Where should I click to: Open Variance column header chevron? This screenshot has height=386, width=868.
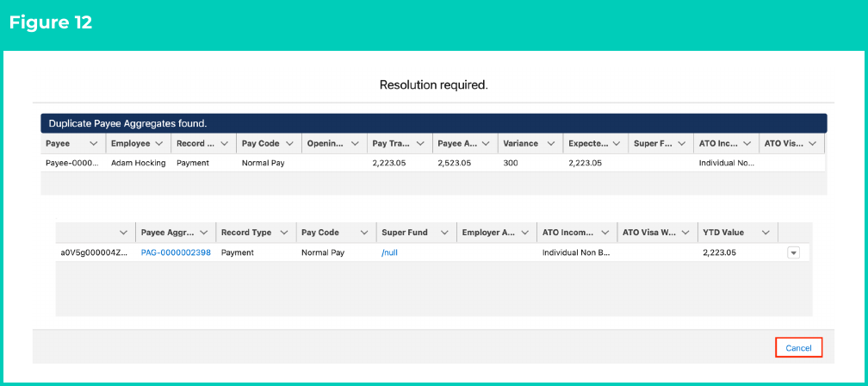(x=551, y=143)
